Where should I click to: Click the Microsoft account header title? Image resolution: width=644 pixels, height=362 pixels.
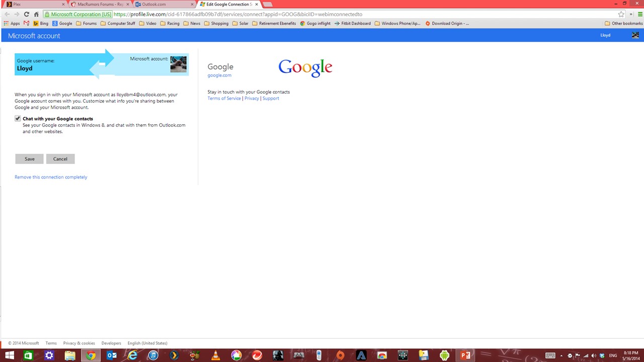click(x=34, y=36)
